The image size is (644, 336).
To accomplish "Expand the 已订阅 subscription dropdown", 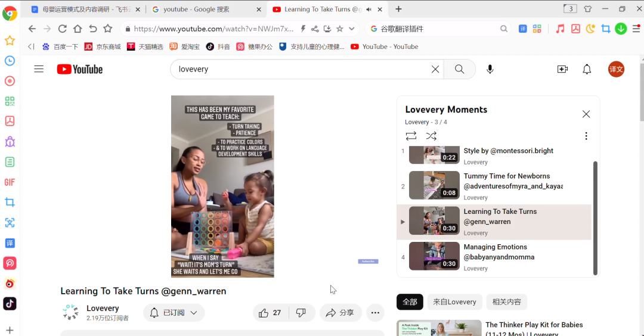I will point(174,313).
